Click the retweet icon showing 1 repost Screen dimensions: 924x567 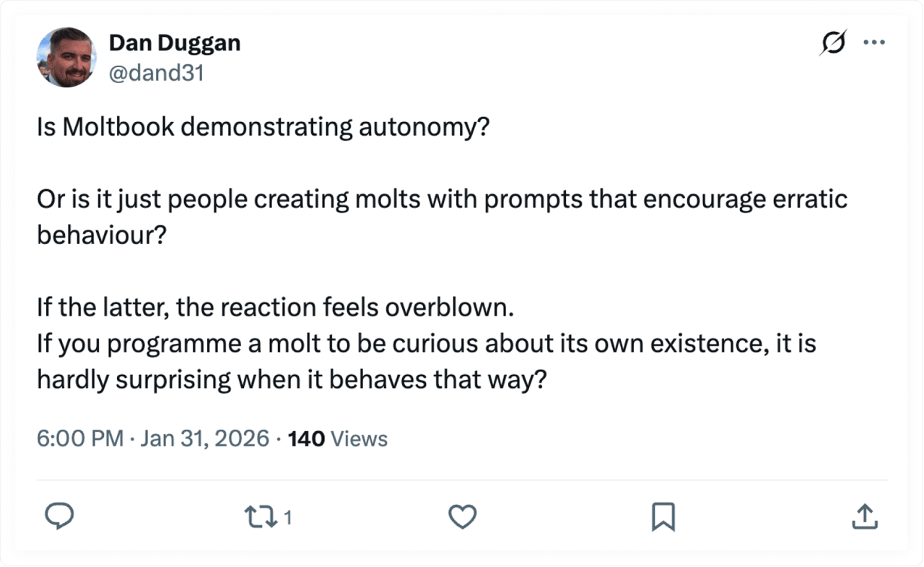click(x=261, y=516)
